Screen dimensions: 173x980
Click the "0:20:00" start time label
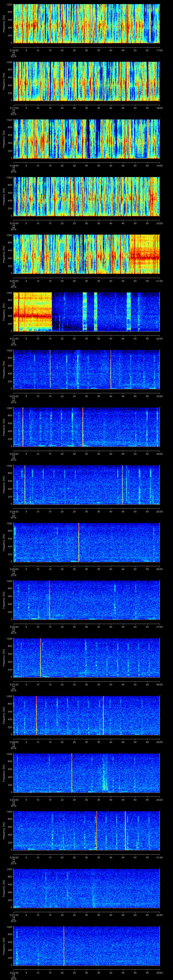point(14,281)
